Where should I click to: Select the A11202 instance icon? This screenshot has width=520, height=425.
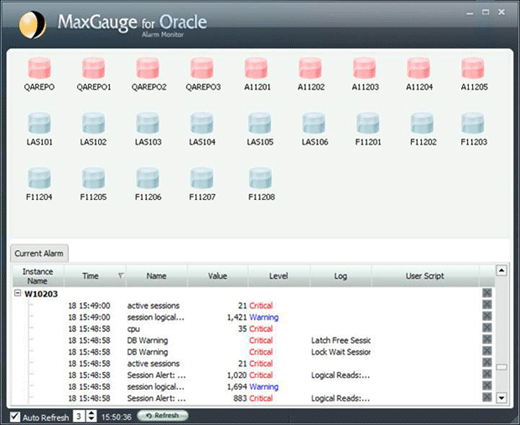pyautogui.click(x=310, y=68)
